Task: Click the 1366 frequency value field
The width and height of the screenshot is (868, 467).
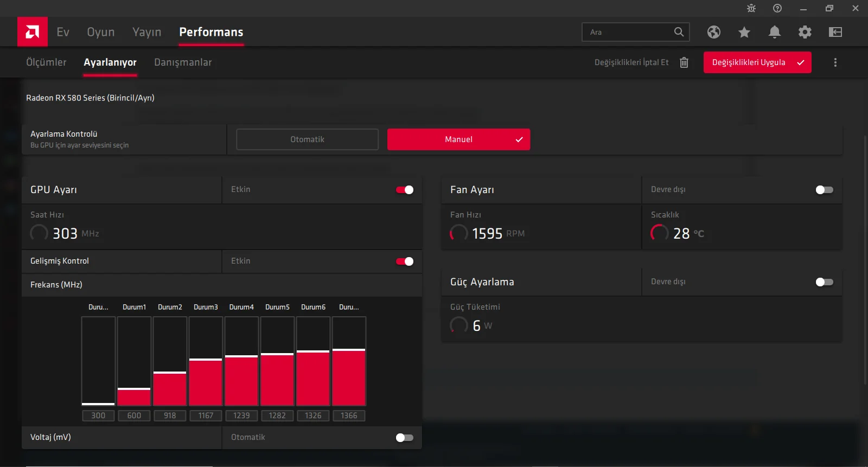Action: [349, 415]
